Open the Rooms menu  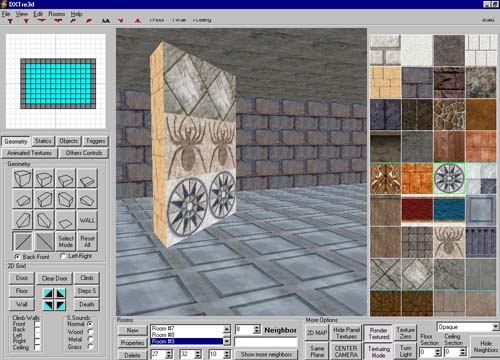pyautogui.click(x=57, y=14)
